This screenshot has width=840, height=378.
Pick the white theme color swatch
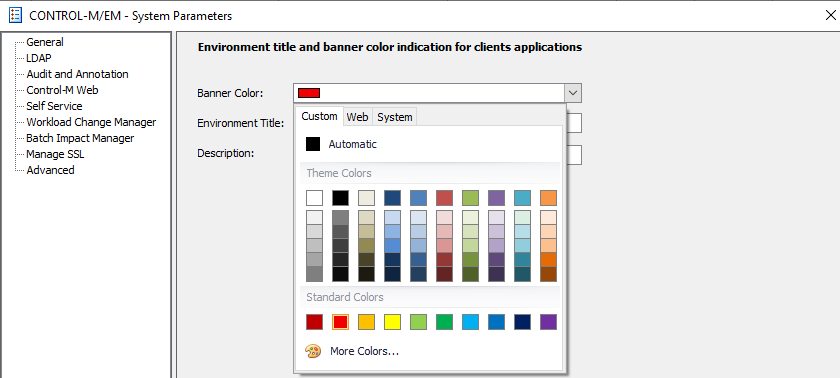(314, 198)
